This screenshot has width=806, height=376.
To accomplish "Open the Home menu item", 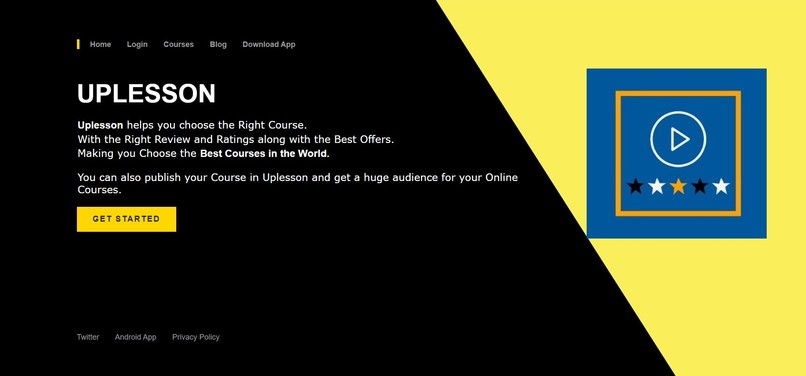I will click(100, 44).
